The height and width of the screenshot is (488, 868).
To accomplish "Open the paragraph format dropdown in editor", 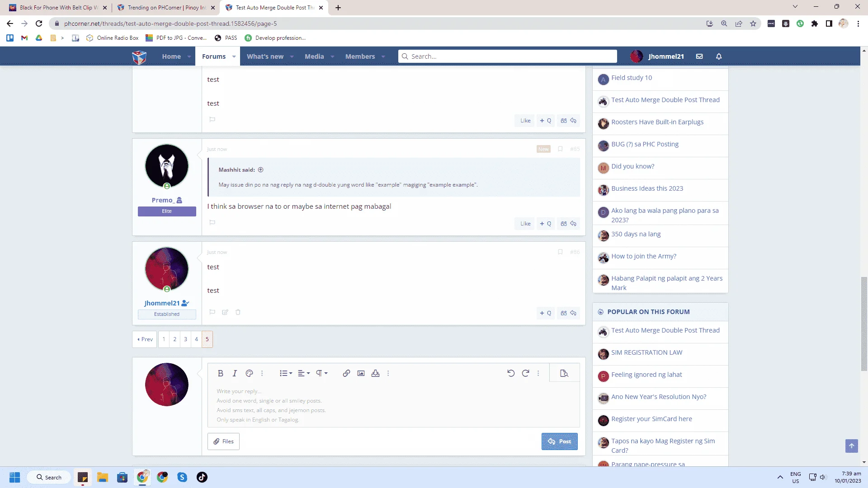I will 321,373.
